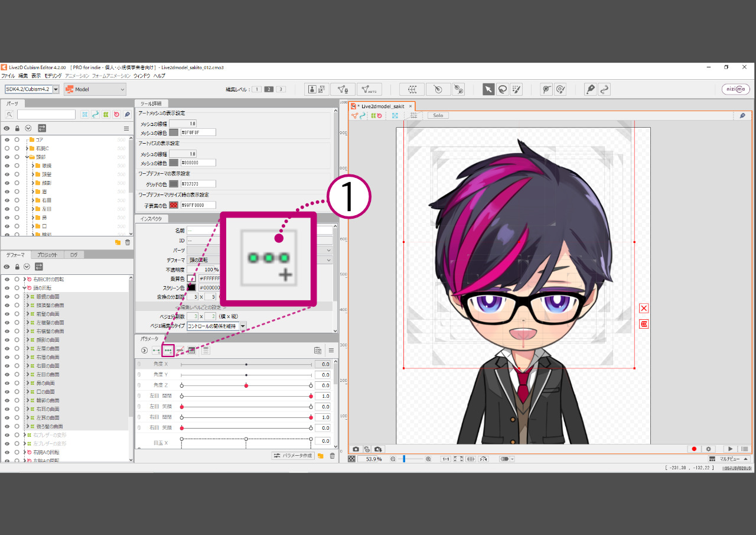Click the parts panel hamburger menu

(126, 128)
